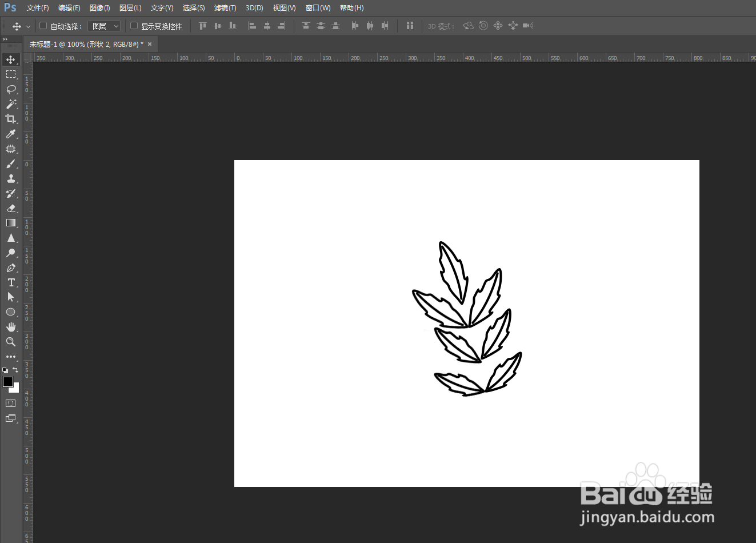Click Auto-Align Layers button
This screenshot has height=543, width=756.
[x=410, y=26]
